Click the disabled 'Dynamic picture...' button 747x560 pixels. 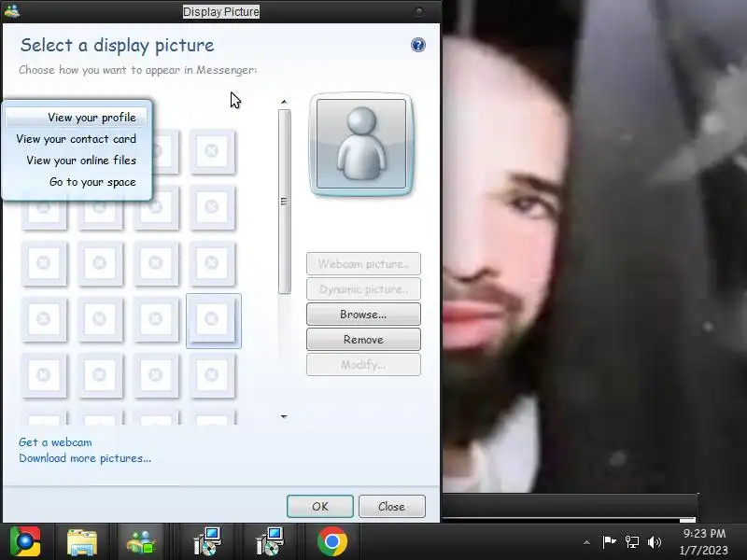363,289
